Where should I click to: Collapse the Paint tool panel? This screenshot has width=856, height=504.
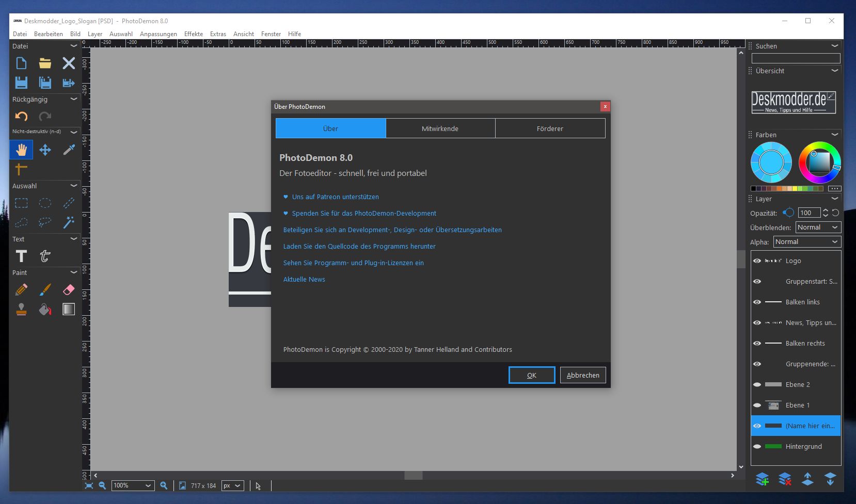(73, 272)
